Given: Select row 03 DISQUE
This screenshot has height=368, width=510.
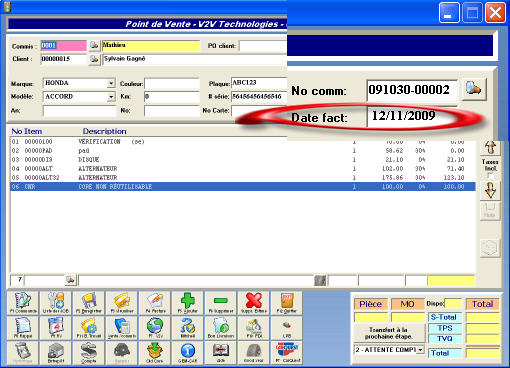Looking at the screenshot, I should click(243, 160).
